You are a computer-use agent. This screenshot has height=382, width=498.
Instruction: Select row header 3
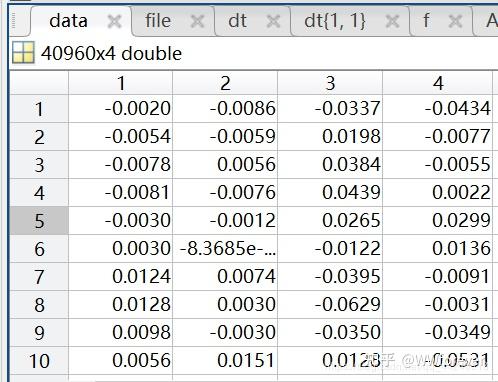[x=39, y=165]
